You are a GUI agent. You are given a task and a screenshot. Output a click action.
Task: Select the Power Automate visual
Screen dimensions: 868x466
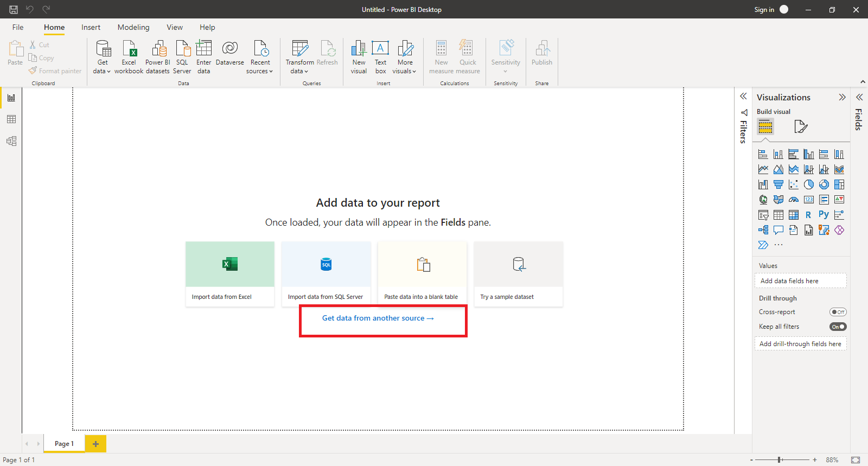point(763,245)
